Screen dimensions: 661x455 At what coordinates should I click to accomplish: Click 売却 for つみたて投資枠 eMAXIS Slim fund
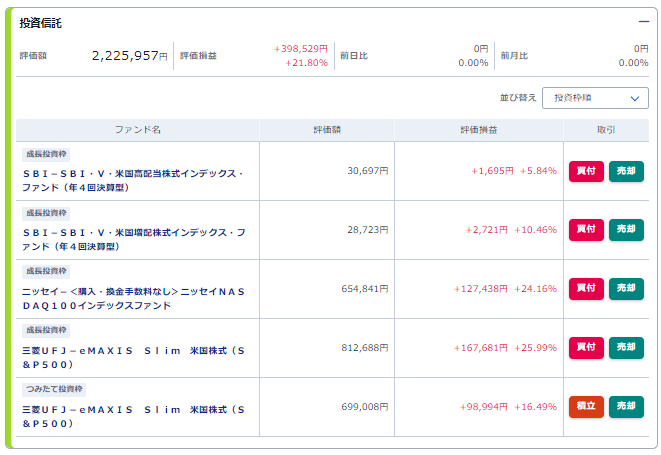(626, 407)
